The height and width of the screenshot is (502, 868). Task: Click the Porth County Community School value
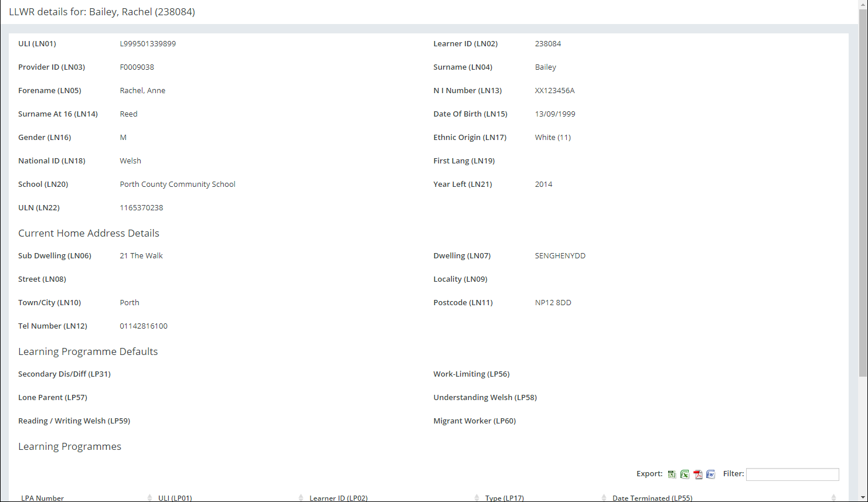coord(178,185)
